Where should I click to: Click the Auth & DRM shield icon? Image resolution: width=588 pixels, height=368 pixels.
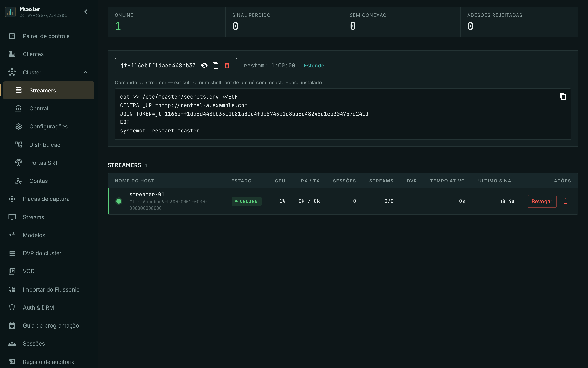12,307
